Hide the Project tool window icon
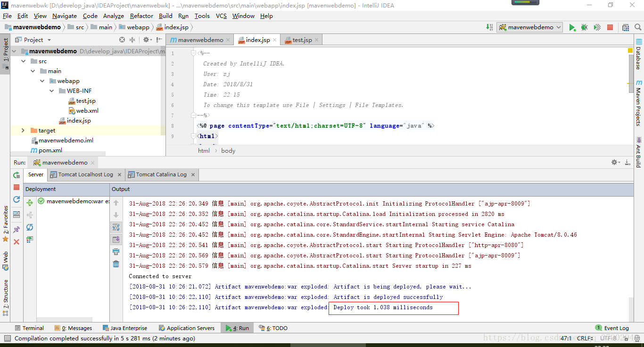 (x=159, y=40)
